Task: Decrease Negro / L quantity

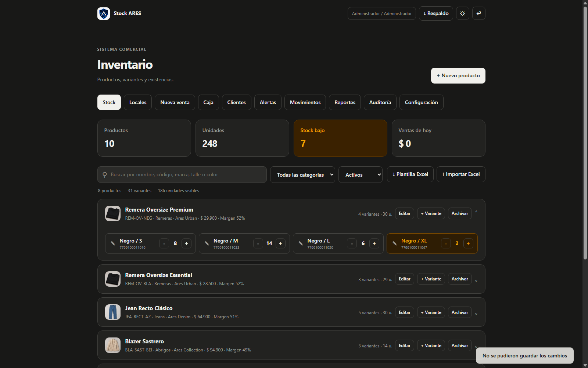Action: tap(352, 243)
